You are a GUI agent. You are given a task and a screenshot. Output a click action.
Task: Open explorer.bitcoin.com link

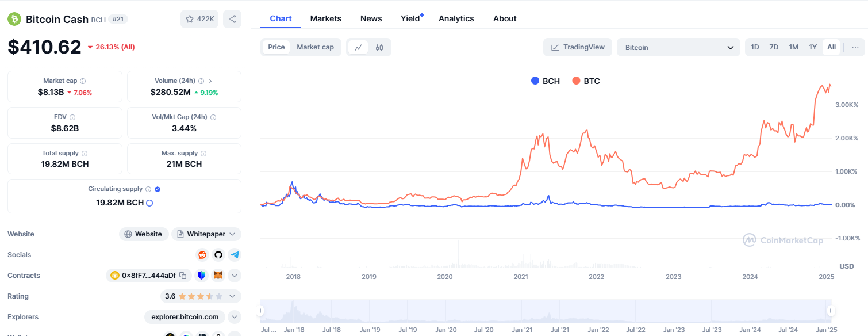(185, 317)
